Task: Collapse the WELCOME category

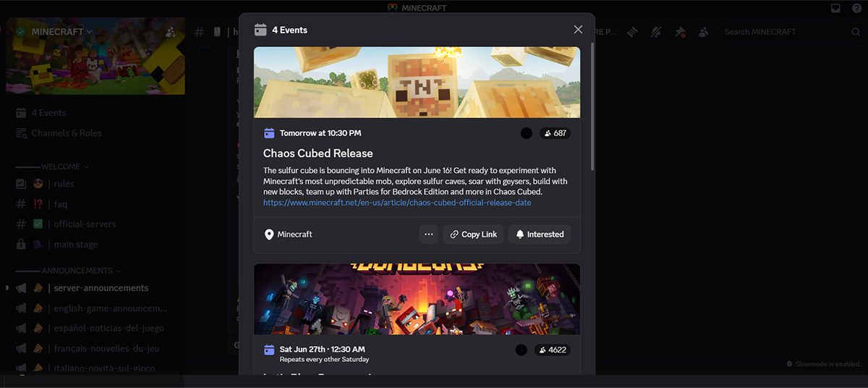Action: pos(66,166)
